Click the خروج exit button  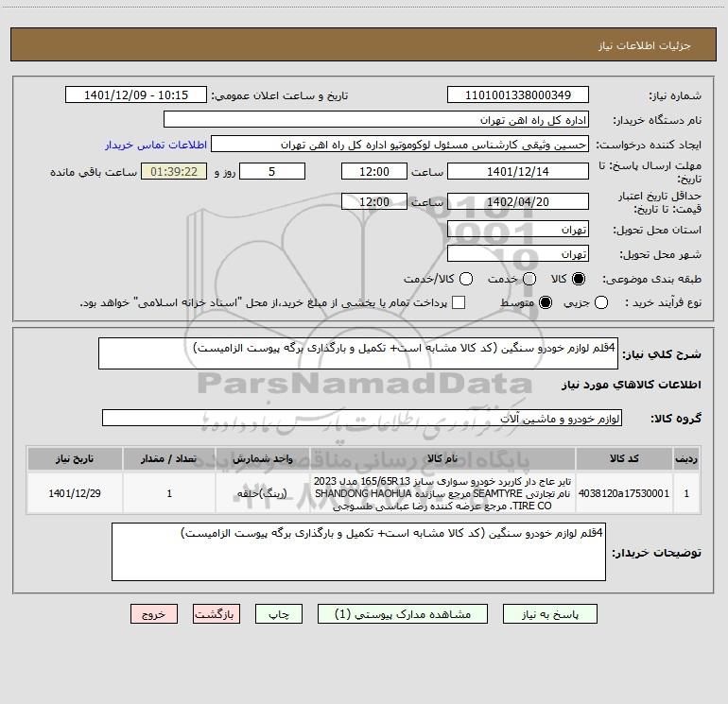[x=154, y=614]
